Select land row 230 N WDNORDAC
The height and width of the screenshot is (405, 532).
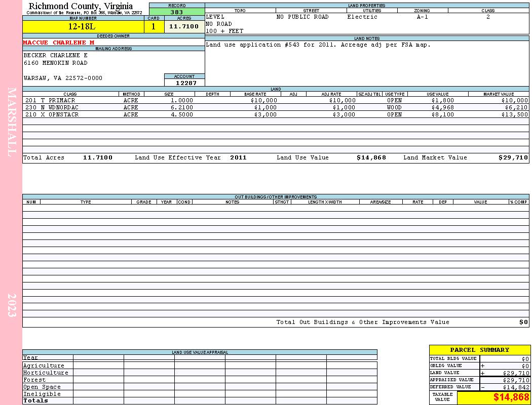coord(276,107)
